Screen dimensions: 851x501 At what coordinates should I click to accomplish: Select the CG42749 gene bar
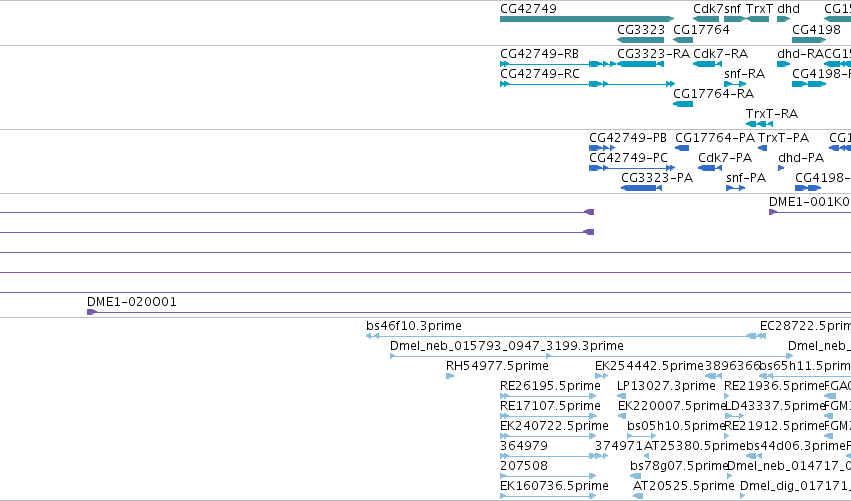tap(587, 19)
